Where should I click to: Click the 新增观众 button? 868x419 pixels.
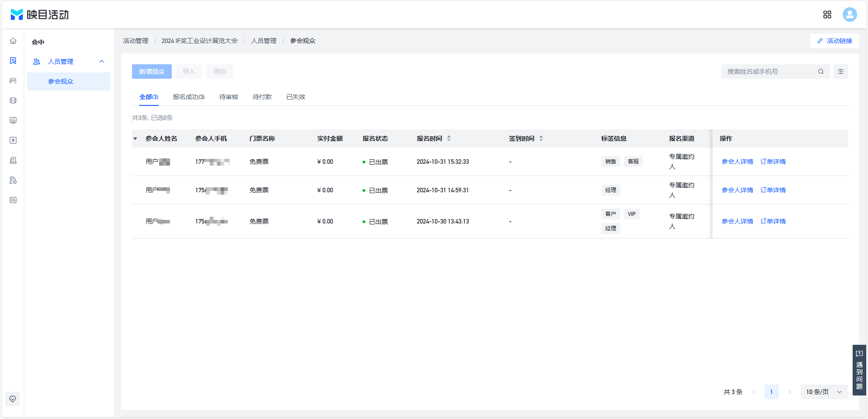[152, 71]
